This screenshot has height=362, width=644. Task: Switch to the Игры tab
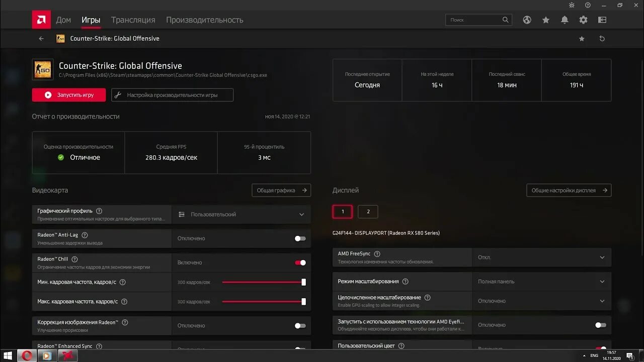coord(91,20)
